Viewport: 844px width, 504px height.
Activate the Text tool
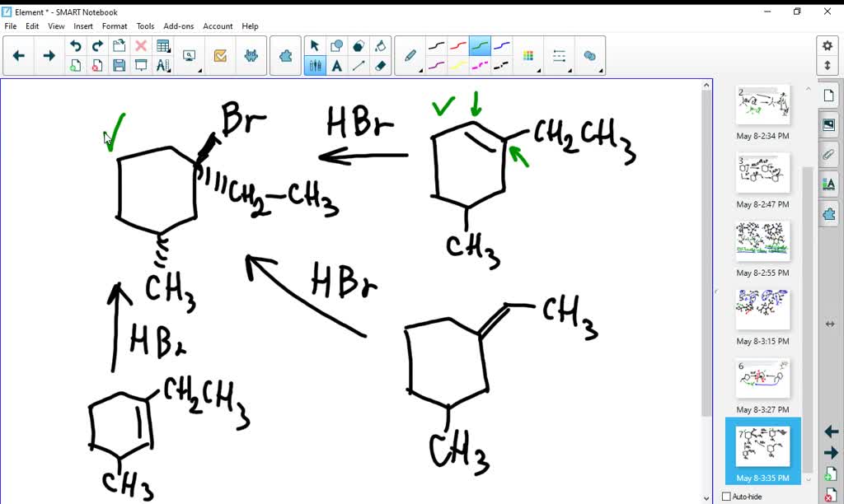(336, 65)
